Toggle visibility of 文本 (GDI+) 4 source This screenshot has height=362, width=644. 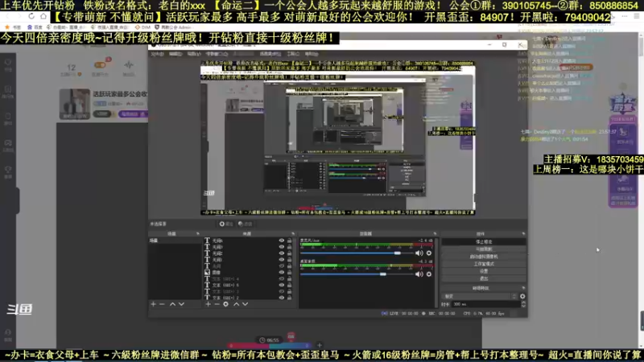coord(281,278)
